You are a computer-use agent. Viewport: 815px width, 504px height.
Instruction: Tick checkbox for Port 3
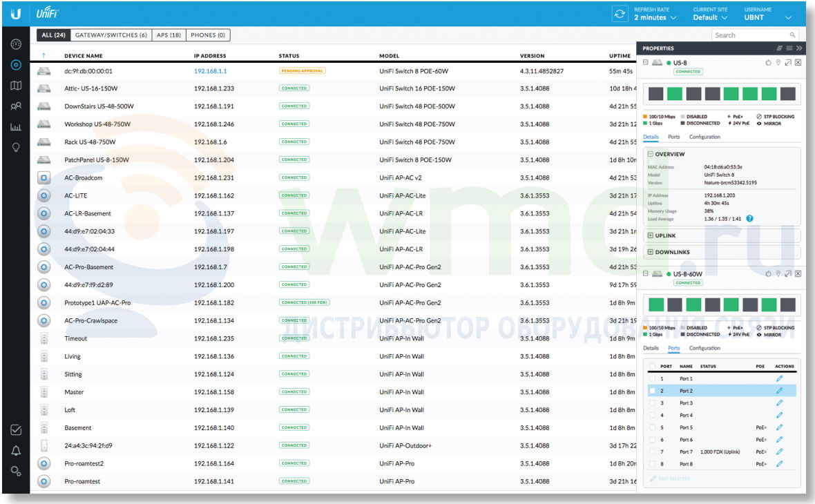[652, 403]
